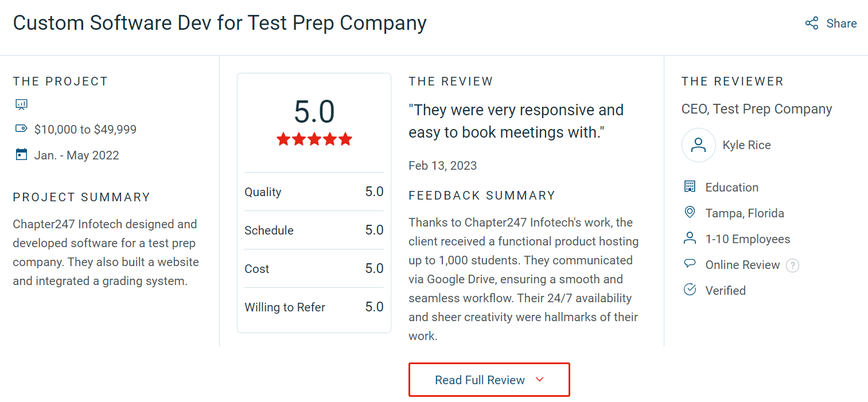Click the Online Review speech bubble icon
The height and width of the screenshot is (402, 868).
690,264
